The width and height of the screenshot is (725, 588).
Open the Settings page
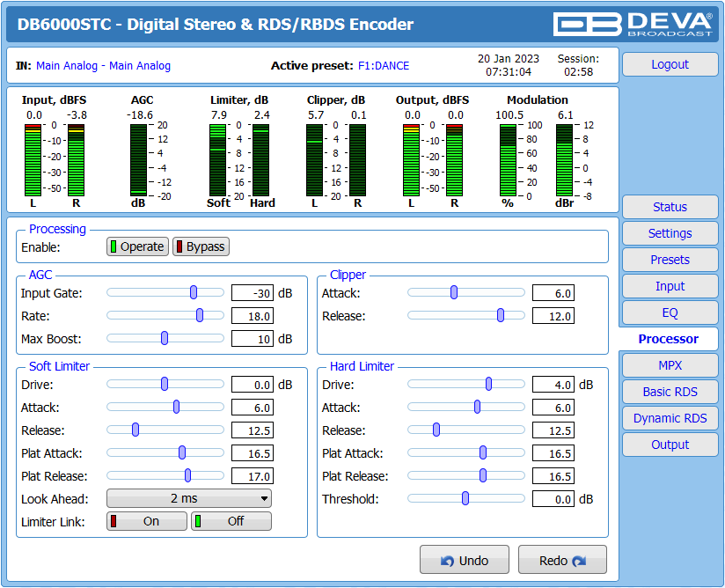click(x=670, y=233)
